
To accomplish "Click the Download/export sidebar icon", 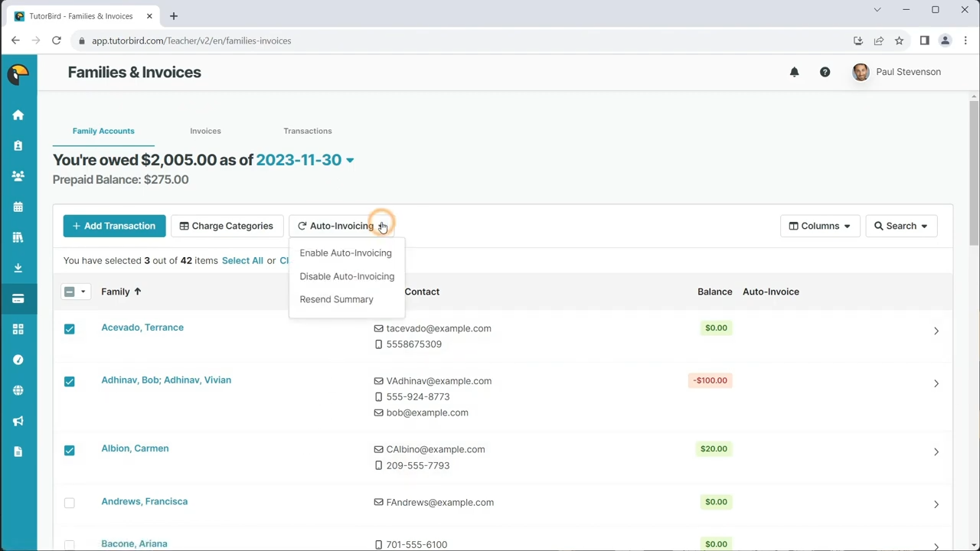I will [x=18, y=268].
